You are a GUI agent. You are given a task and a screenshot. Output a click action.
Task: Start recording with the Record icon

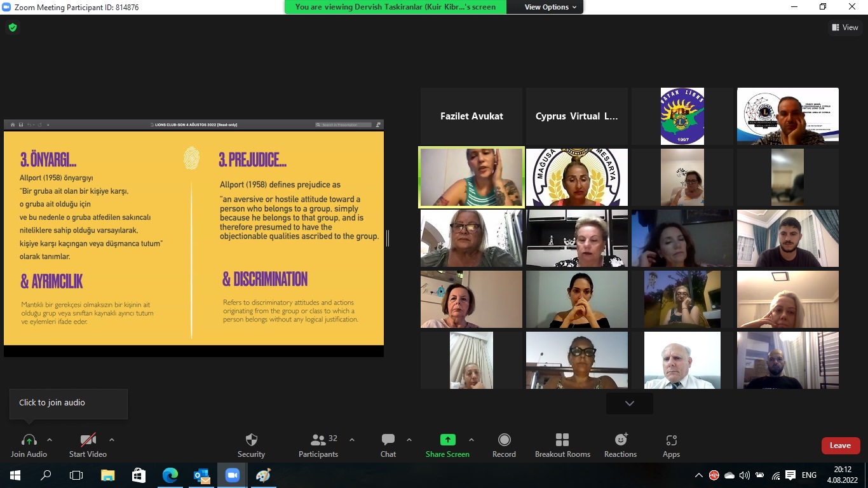(504, 445)
